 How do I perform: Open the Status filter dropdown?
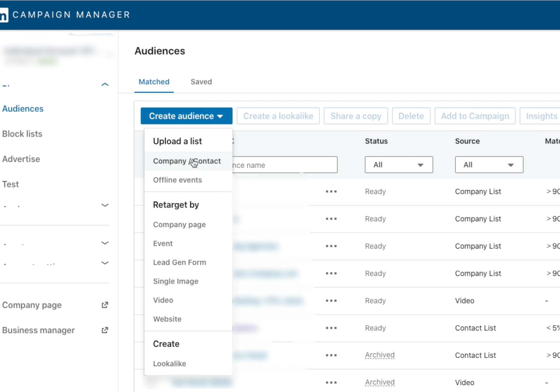click(399, 164)
